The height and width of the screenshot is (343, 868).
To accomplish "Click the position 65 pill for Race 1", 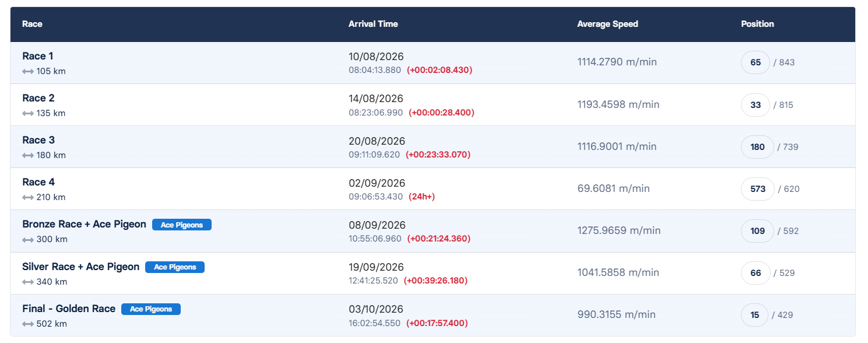I will [755, 62].
